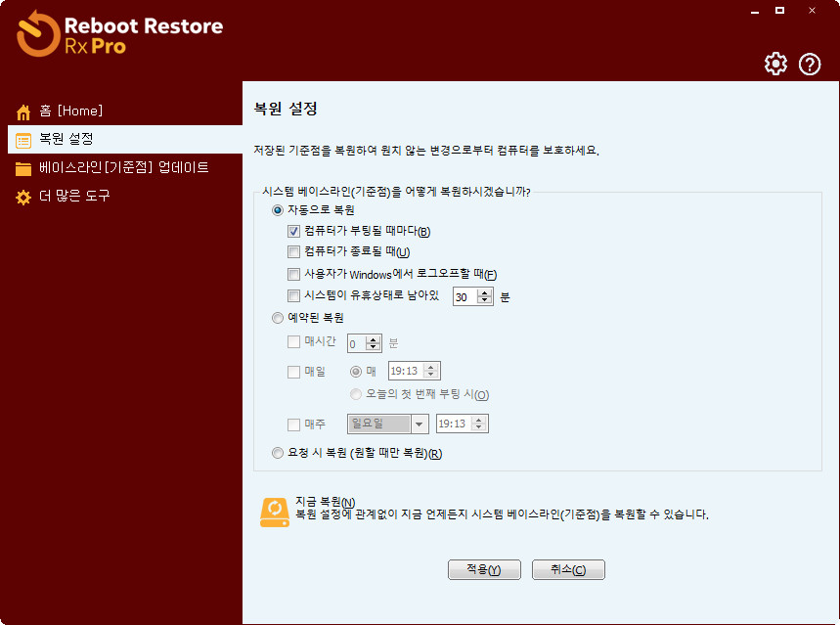The height and width of the screenshot is (625, 840).
Task: Open the help question mark icon
Action: [810, 65]
